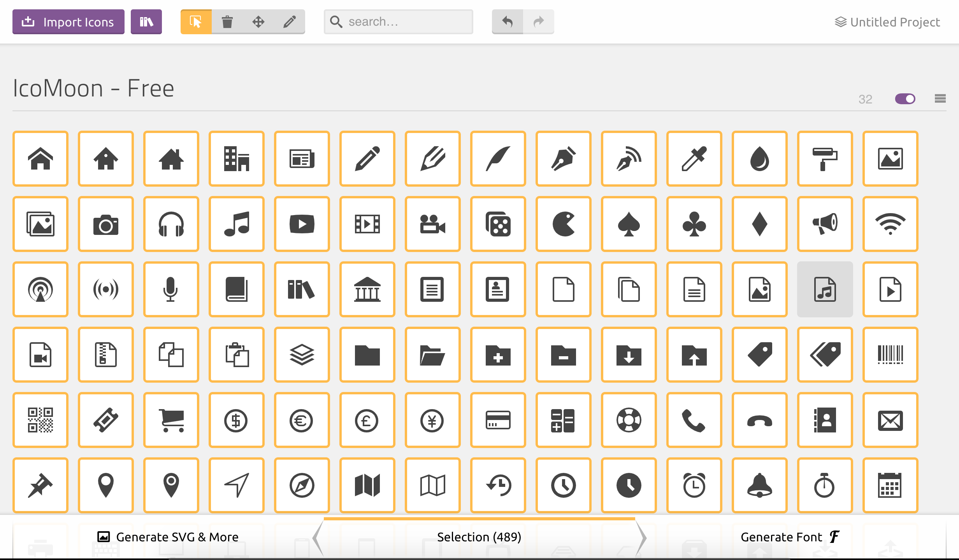Toggle the stopwatch icon
Image resolution: width=959 pixels, height=560 pixels.
click(825, 485)
